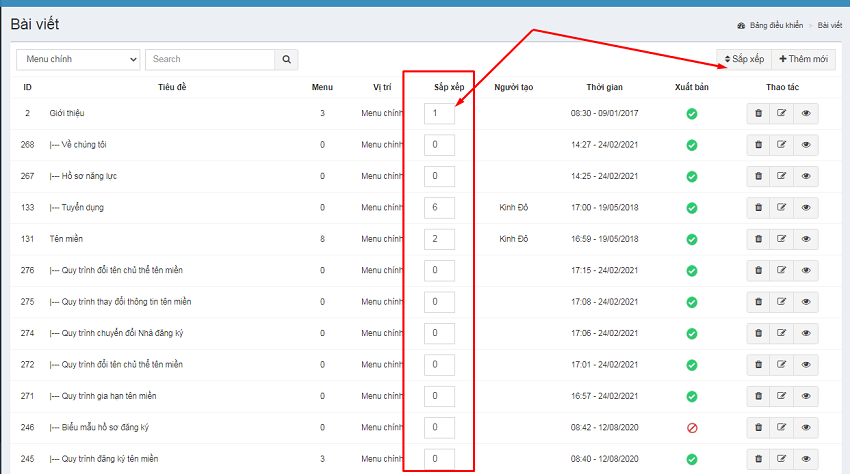Click the sort order field for Tuyển dụng
This screenshot has height=474, width=850.
coord(439,208)
